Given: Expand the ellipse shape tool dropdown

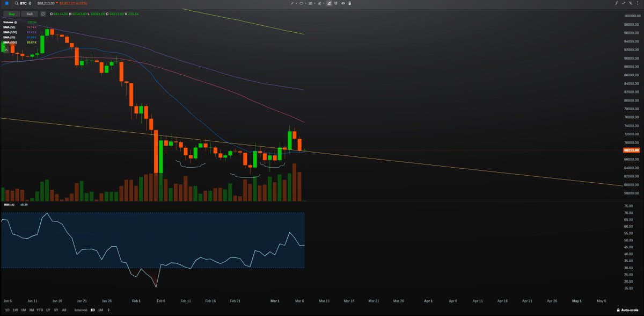Looking at the screenshot, I should point(306,3).
